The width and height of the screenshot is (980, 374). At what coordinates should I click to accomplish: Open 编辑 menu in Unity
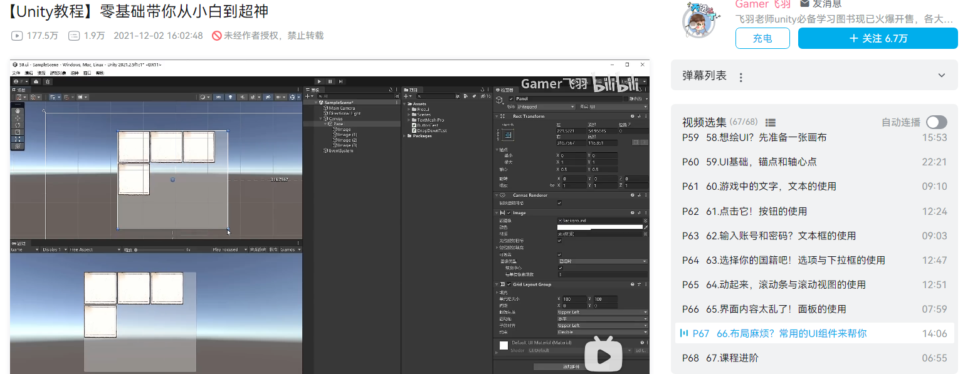tap(28, 73)
